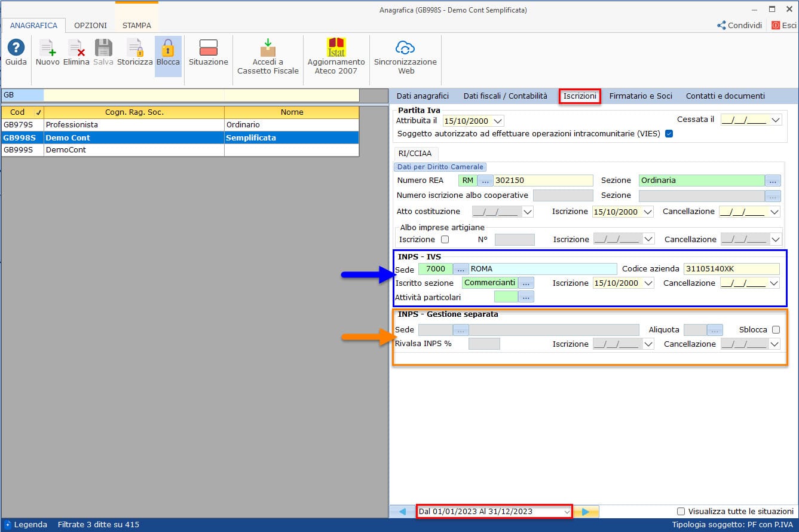Open lookup for Iscritto sezione Commercianti
The width and height of the screenshot is (799, 532).
(526, 283)
